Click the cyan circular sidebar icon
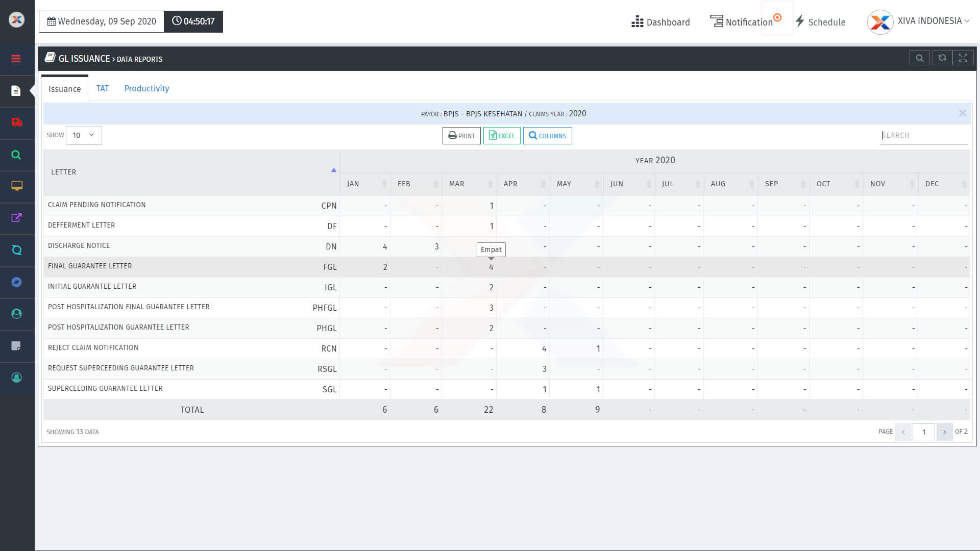Image resolution: width=980 pixels, height=551 pixels. (x=17, y=250)
